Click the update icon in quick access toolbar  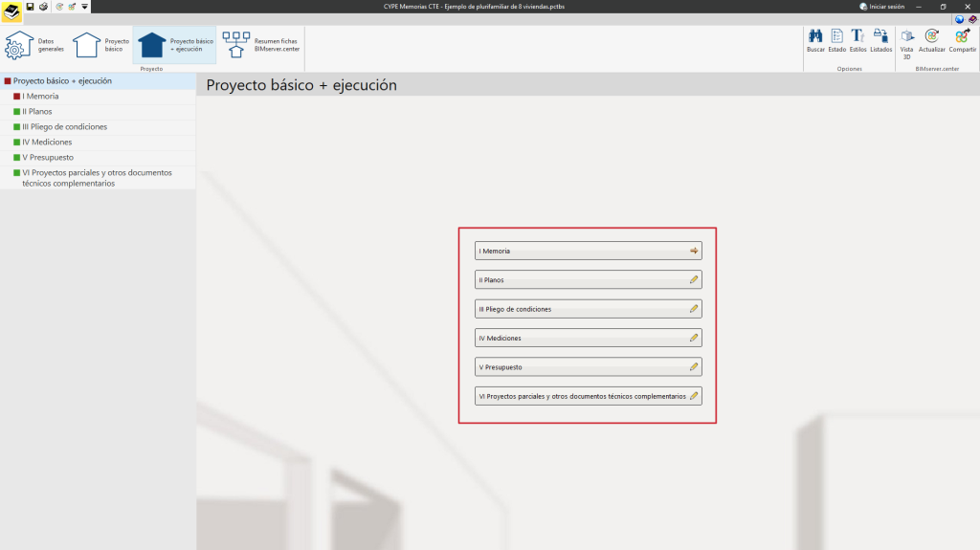(59, 7)
